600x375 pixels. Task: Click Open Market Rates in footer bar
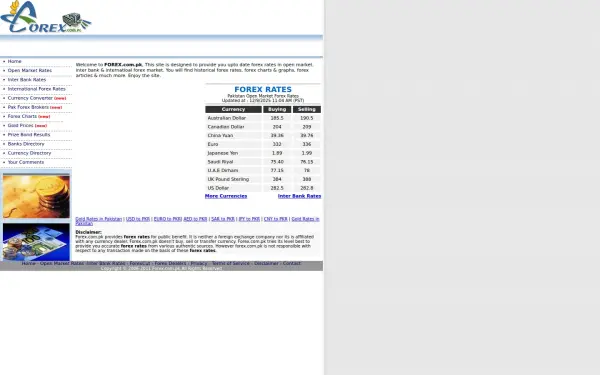coord(62,263)
